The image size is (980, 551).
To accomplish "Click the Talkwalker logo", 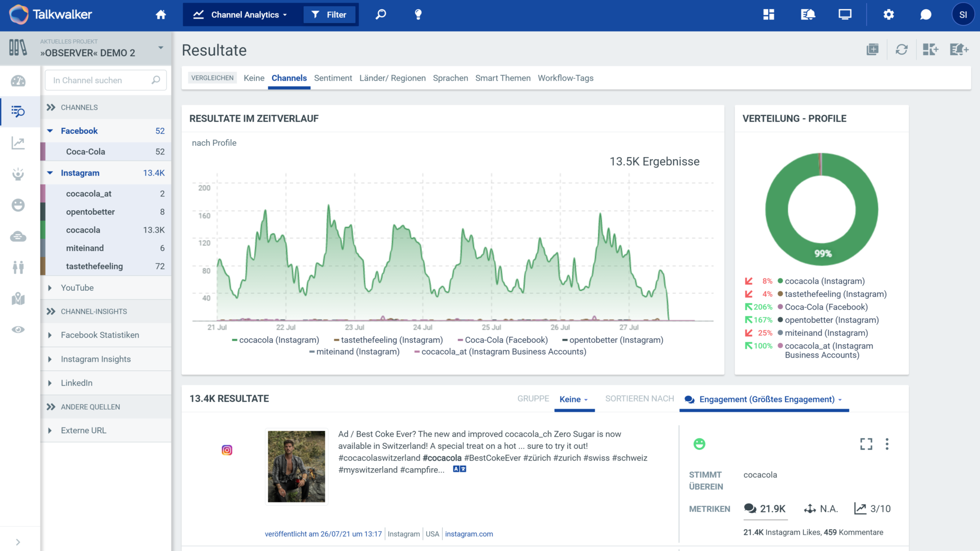I will click(51, 15).
